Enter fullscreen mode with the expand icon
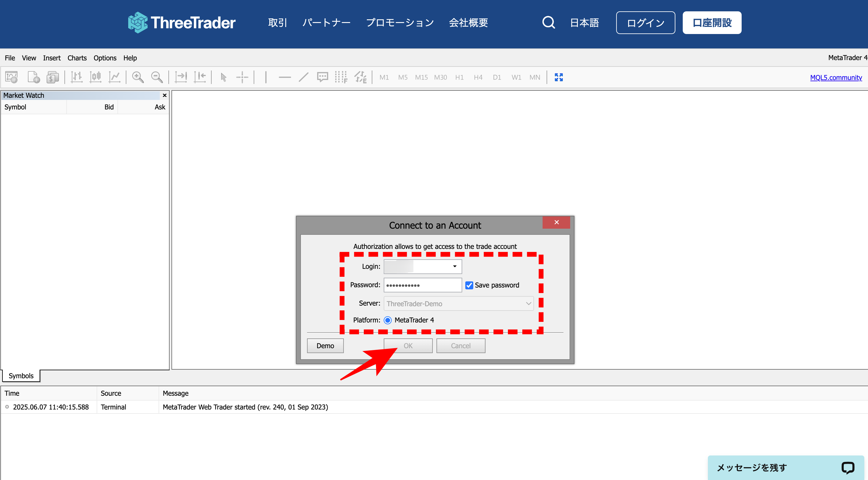The height and width of the screenshot is (480, 868). tap(558, 77)
